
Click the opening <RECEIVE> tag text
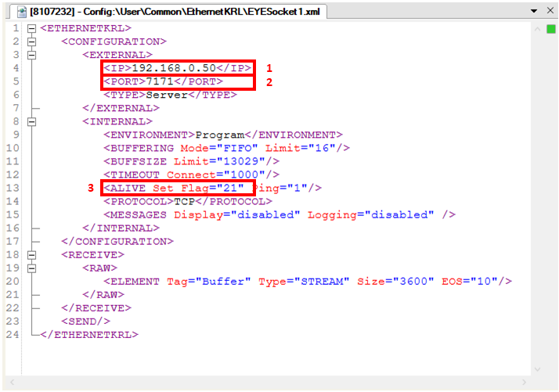click(x=92, y=255)
